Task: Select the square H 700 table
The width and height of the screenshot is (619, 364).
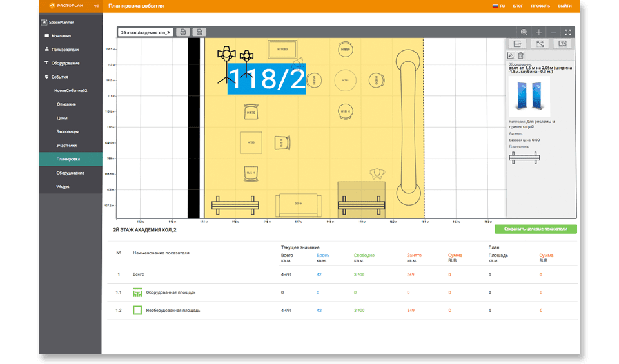Action: pos(251,142)
